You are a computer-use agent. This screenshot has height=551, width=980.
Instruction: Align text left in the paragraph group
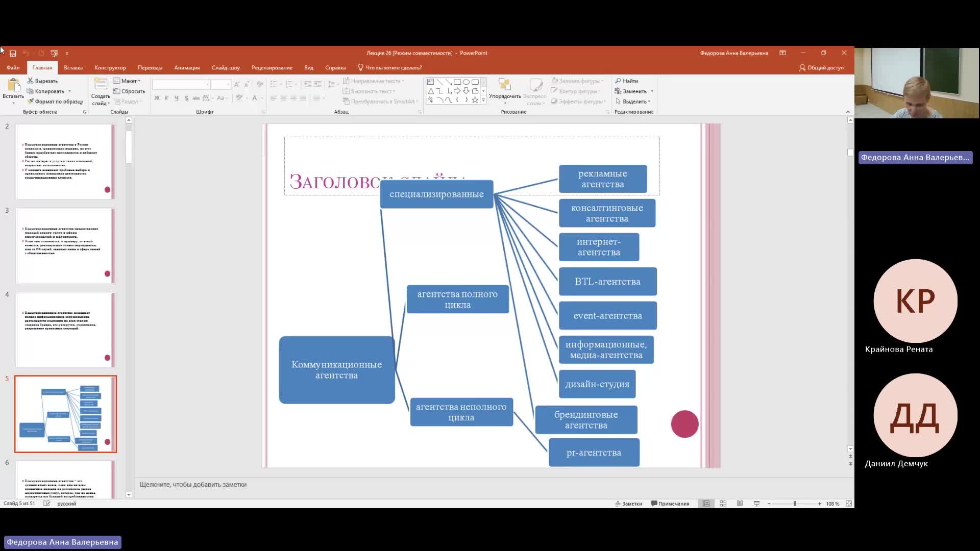click(x=274, y=98)
